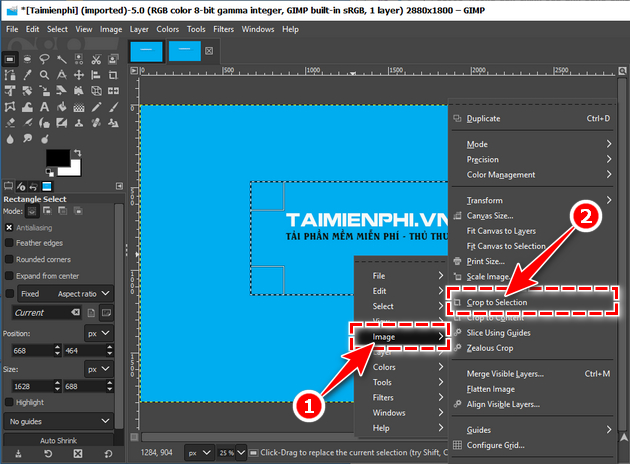630x464 pixels.
Task: Click Scale Image... entry
Action: coord(532,276)
